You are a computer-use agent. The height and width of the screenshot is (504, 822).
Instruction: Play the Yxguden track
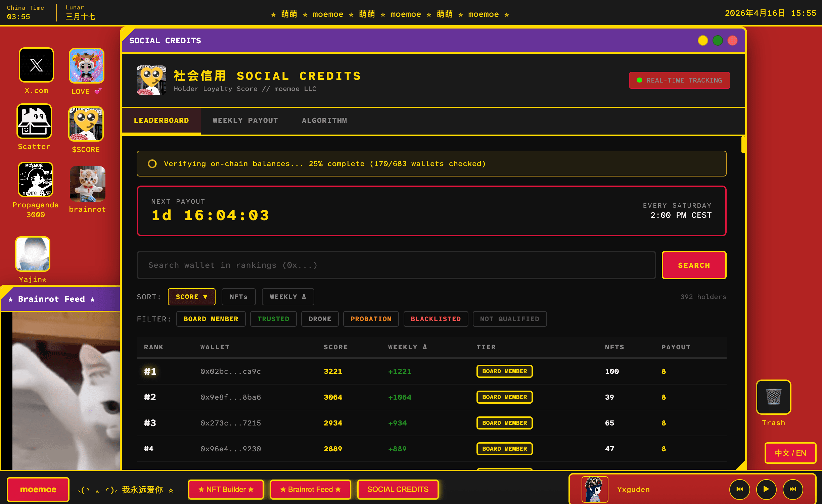(766, 489)
